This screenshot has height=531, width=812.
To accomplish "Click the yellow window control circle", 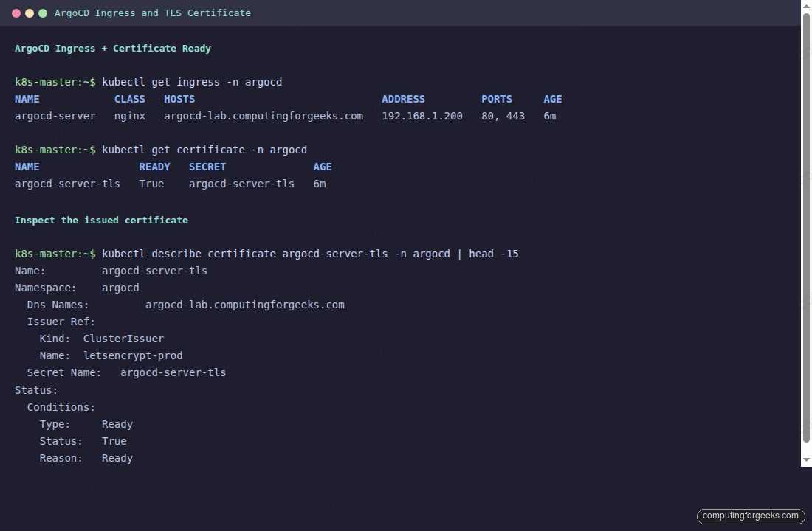I will pyautogui.click(x=30, y=13).
